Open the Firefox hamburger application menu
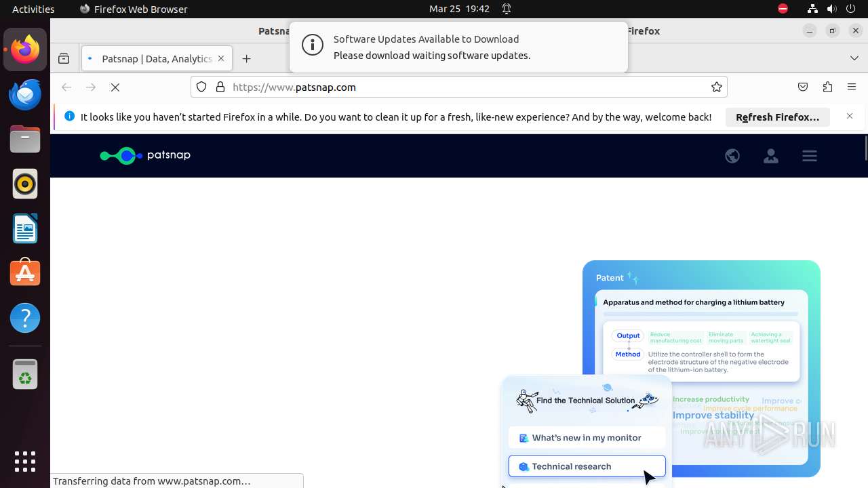 pos(852,87)
